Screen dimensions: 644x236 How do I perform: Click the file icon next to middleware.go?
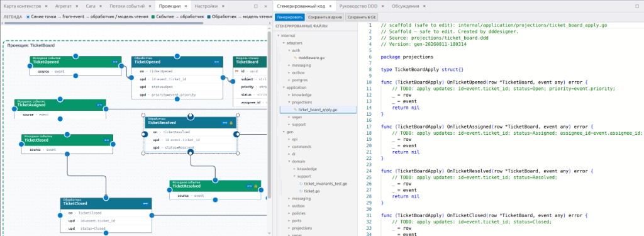[x=295, y=58]
